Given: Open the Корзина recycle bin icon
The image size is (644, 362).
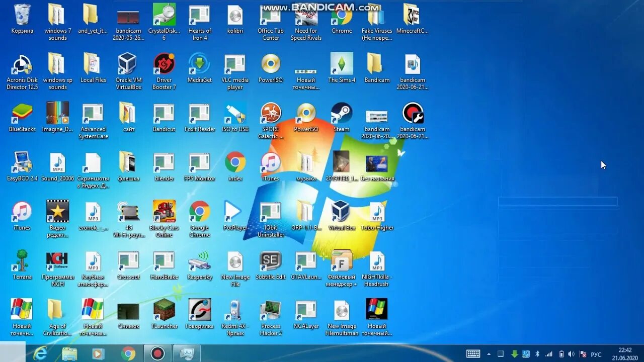Looking at the screenshot, I should pos(22,15).
